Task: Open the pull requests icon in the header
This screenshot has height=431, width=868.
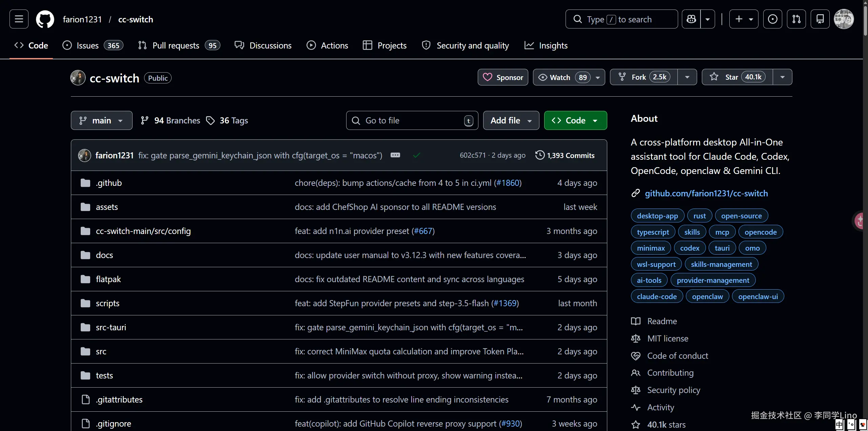Action: point(796,19)
